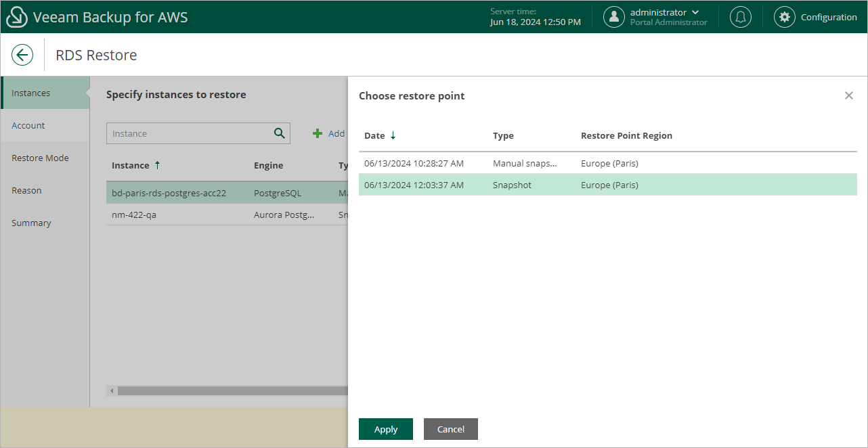Close the Choose restore point panel
The image size is (868, 448).
849,95
